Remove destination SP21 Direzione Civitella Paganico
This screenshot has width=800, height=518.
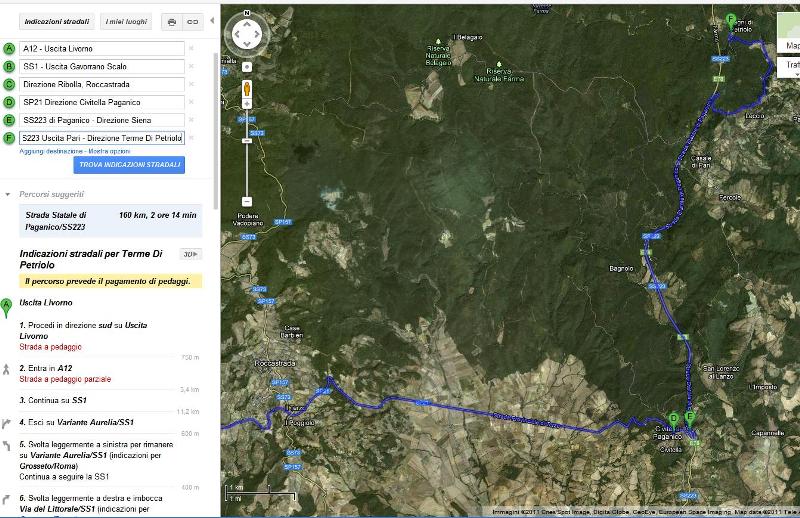click(191, 102)
